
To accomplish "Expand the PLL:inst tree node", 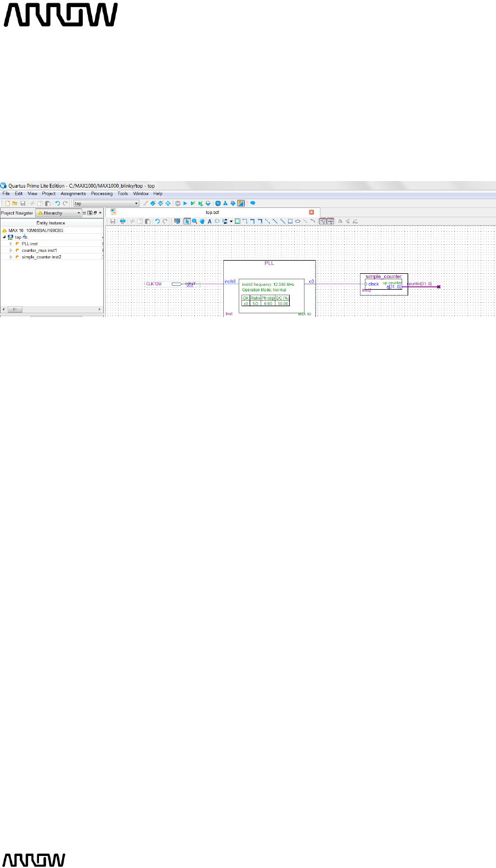I will [x=11, y=244].
